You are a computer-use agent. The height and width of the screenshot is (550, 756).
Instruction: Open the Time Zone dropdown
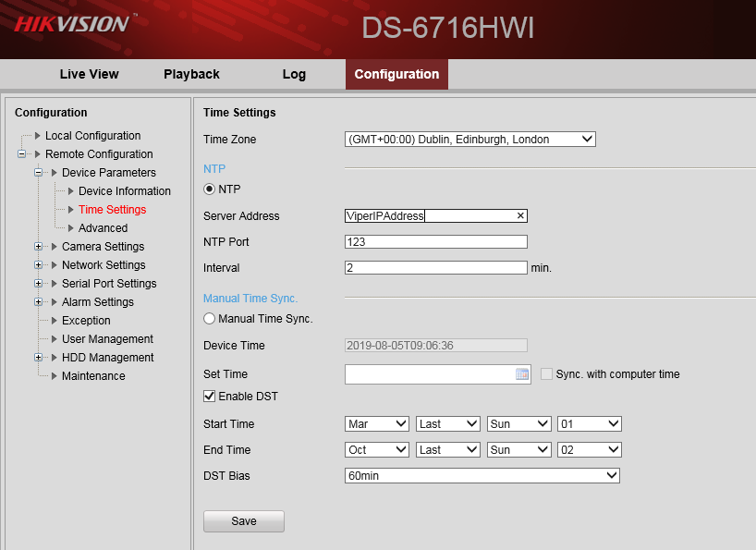(x=470, y=140)
